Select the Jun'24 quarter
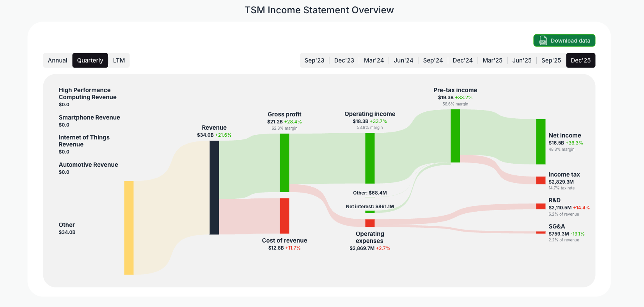Viewport: 644px width, 307px height. tap(403, 61)
